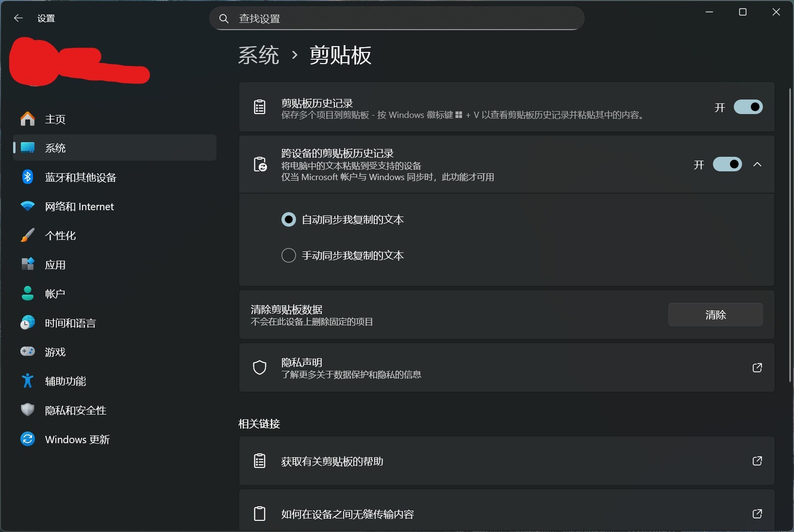The width and height of the screenshot is (794, 532).
Task: Click 系统 in the breadcrumb
Action: coord(258,55)
